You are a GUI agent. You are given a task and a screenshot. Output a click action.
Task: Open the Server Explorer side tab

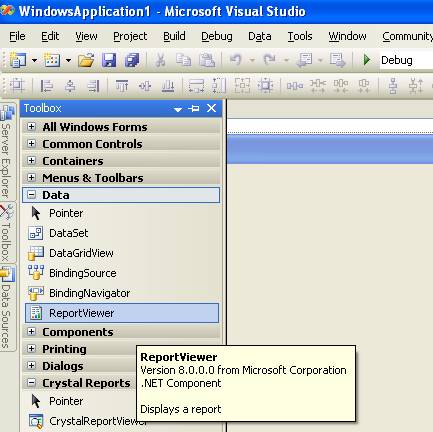pos(7,152)
